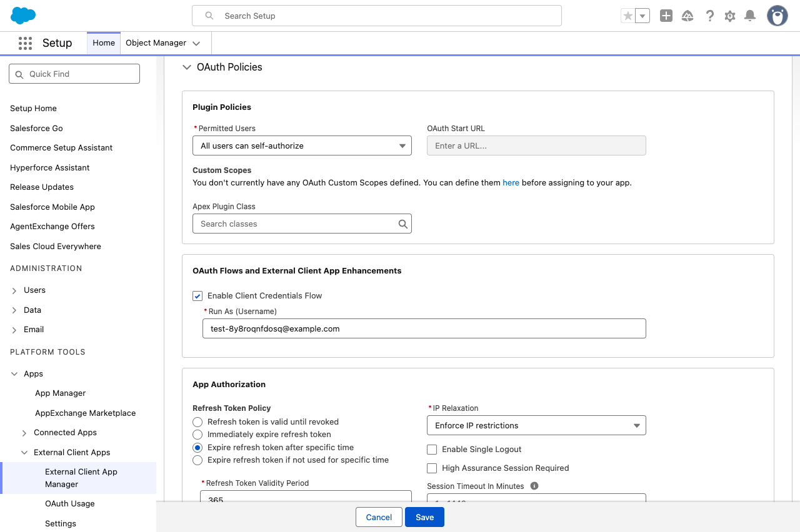Expand the Data tree node

[14, 310]
